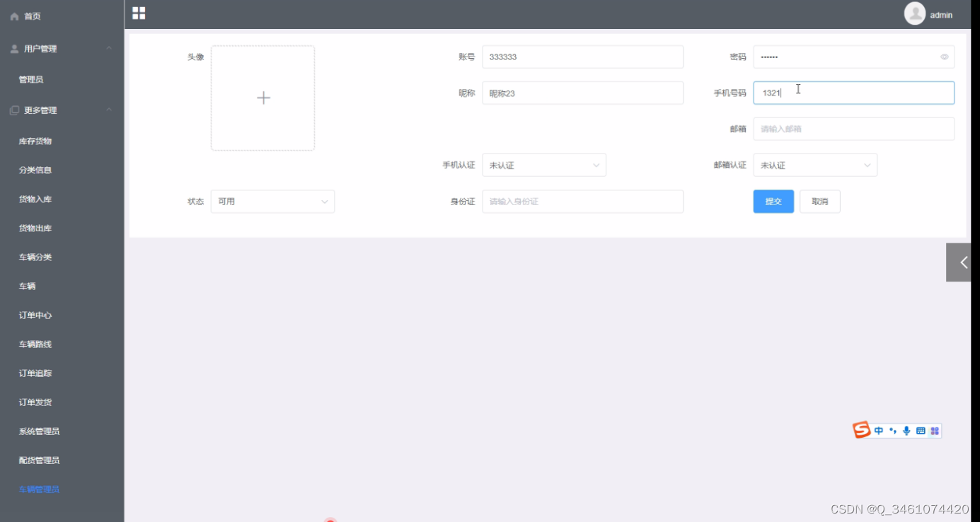Focus the 密码 input field
The width and height of the screenshot is (980, 522).
853,57
